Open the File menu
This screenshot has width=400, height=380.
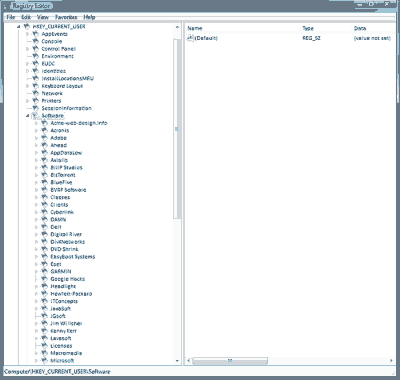coord(11,17)
